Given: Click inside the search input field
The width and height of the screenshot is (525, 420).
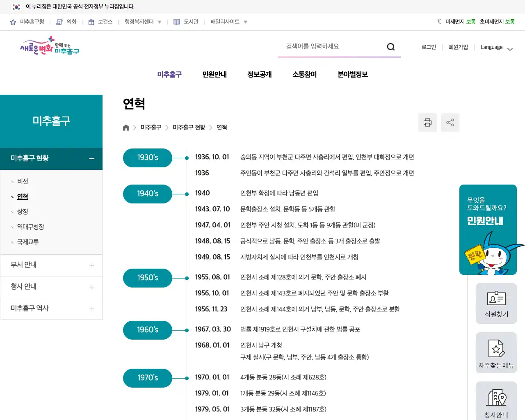Looking at the screenshot, I should coord(332,46).
